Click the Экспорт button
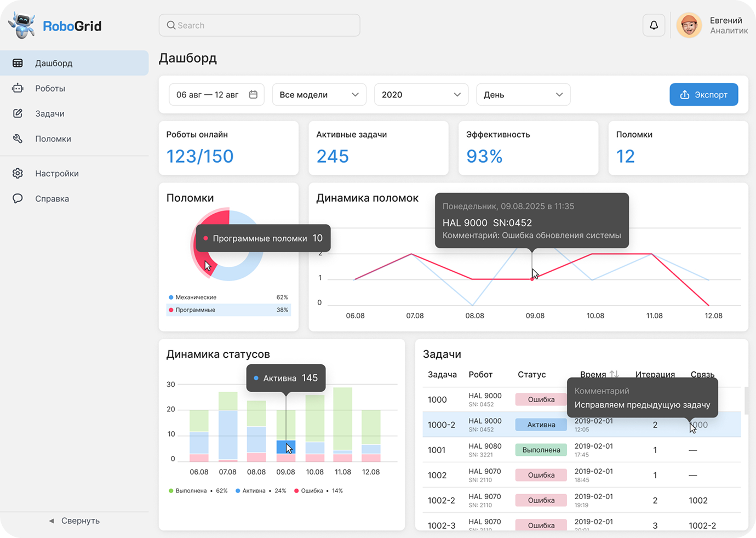The width and height of the screenshot is (756, 538). point(704,95)
